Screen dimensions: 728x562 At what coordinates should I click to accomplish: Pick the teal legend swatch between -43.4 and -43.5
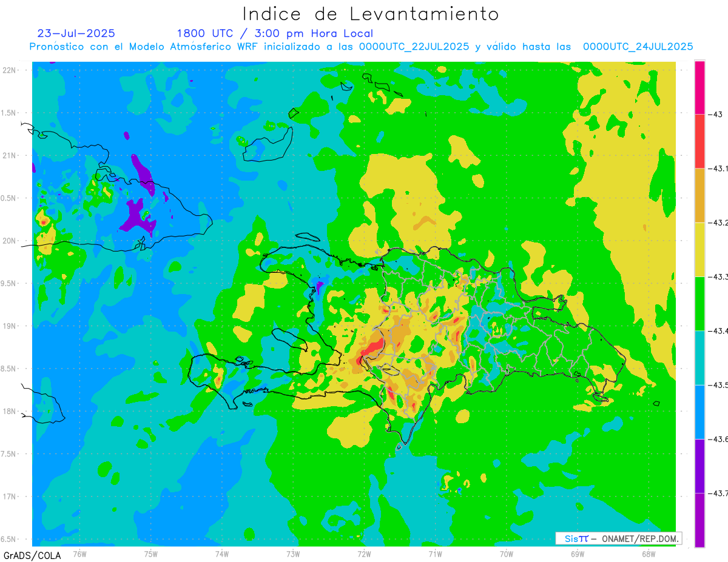(x=699, y=357)
